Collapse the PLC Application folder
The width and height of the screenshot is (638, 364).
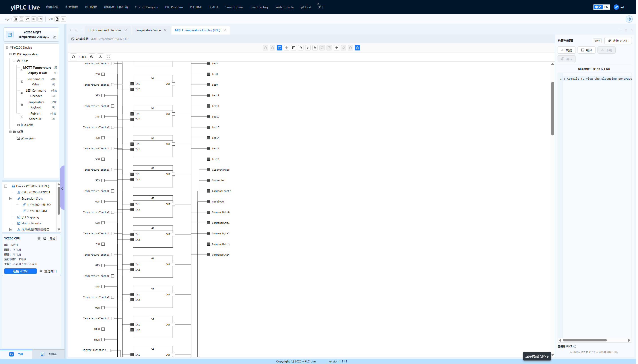pyautogui.click(x=10, y=54)
